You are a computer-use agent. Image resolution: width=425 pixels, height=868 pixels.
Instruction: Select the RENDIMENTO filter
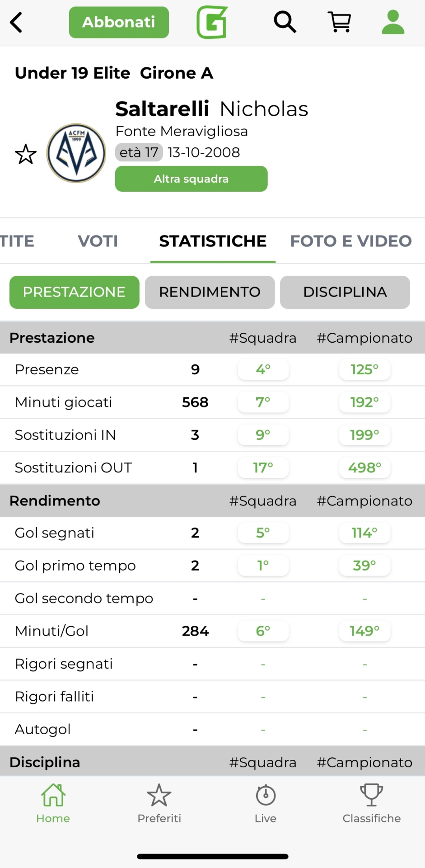click(x=210, y=292)
